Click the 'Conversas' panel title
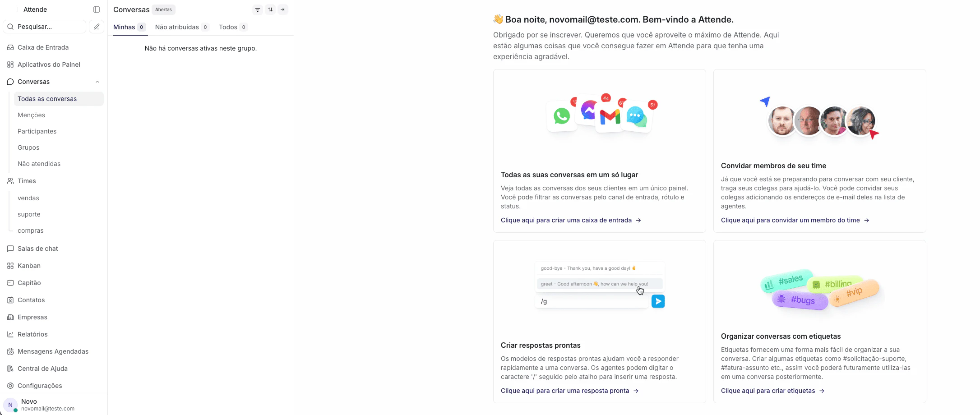 pos(131,9)
